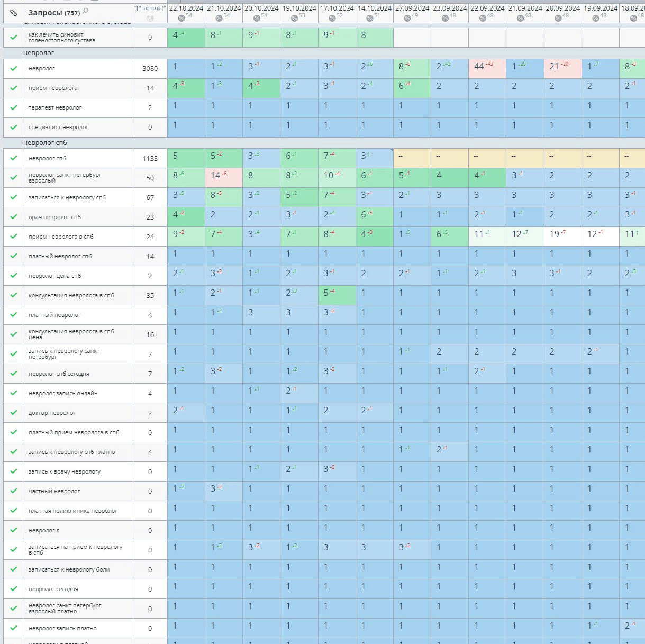
Task: Click percent icon under 22.09.2024
Action: pos(483,18)
